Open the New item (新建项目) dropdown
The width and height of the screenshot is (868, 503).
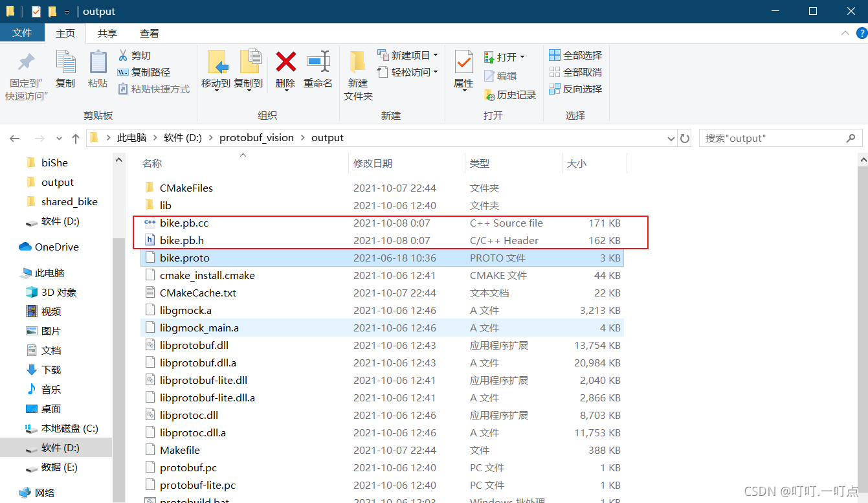(408, 55)
